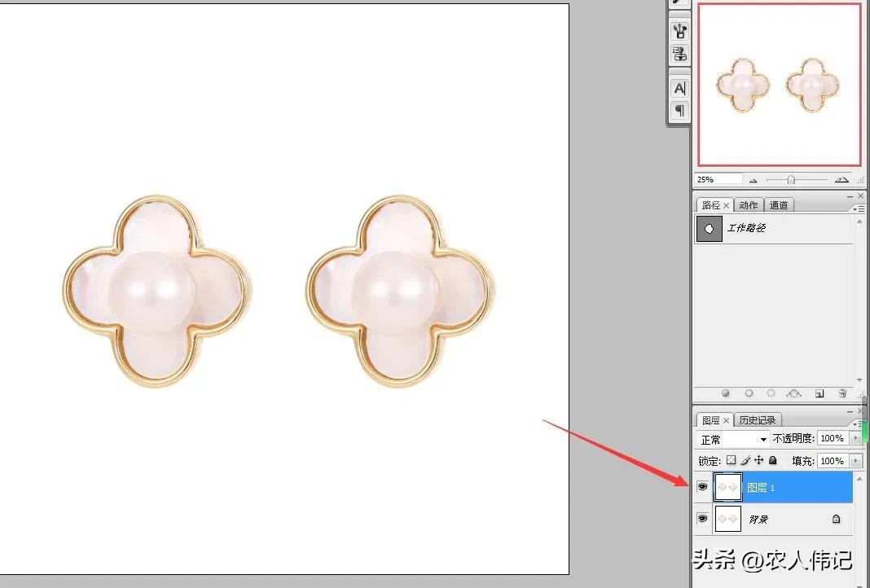Open the Clone Source panel icon
The height and width of the screenshot is (588, 870).
(x=679, y=54)
